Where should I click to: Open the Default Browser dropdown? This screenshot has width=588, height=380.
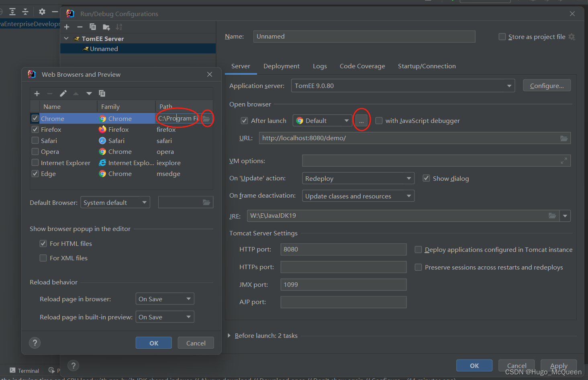pos(115,202)
